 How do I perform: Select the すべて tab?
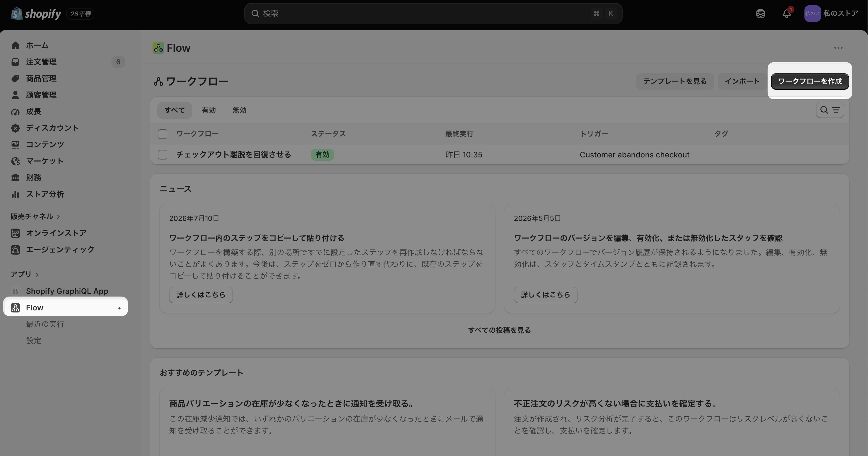click(x=174, y=110)
